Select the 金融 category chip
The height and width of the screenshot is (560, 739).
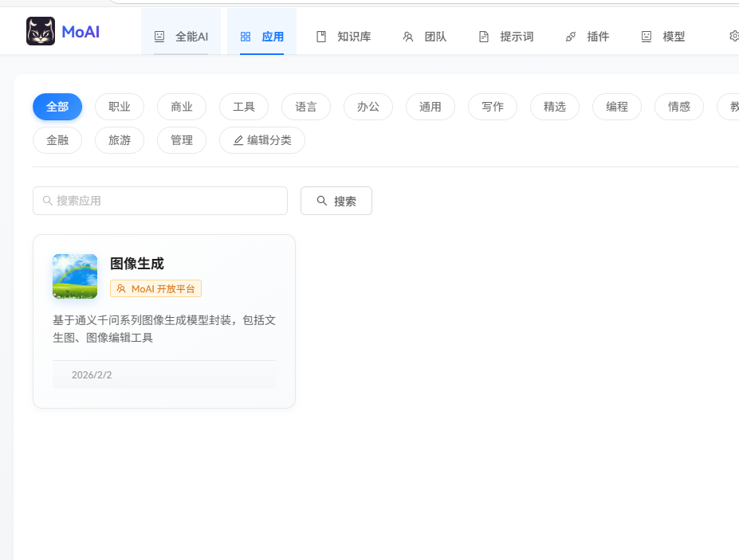pyautogui.click(x=57, y=140)
